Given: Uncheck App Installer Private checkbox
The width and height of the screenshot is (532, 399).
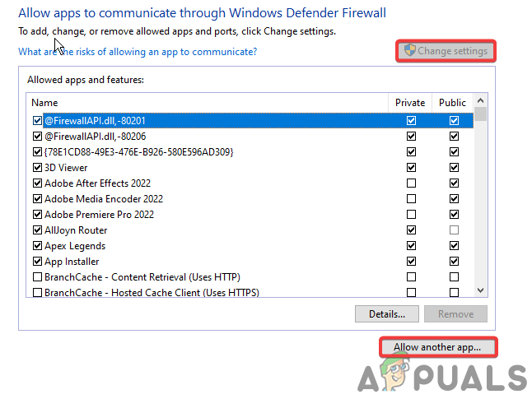Looking at the screenshot, I should tap(411, 262).
